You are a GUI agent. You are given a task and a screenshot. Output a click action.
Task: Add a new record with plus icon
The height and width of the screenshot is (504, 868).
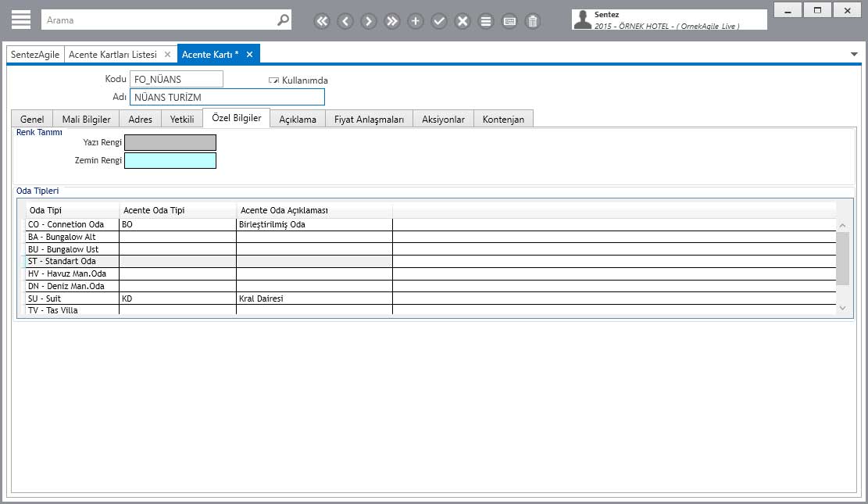(x=415, y=21)
